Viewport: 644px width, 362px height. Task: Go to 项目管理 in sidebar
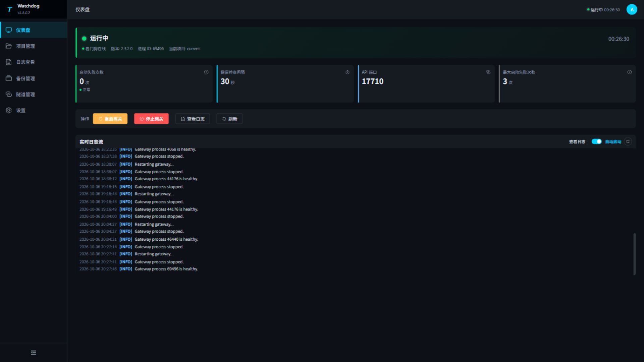34,46
